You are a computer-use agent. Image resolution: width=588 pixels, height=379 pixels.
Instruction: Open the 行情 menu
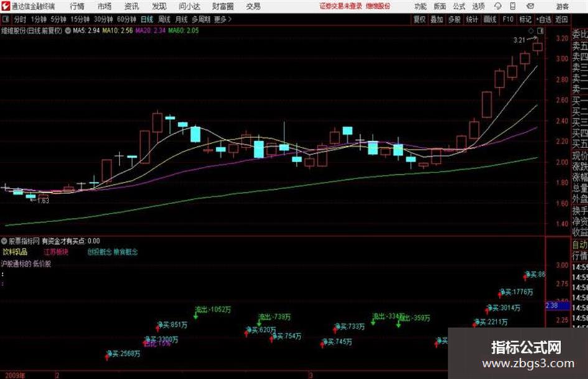click(x=77, y=6)
